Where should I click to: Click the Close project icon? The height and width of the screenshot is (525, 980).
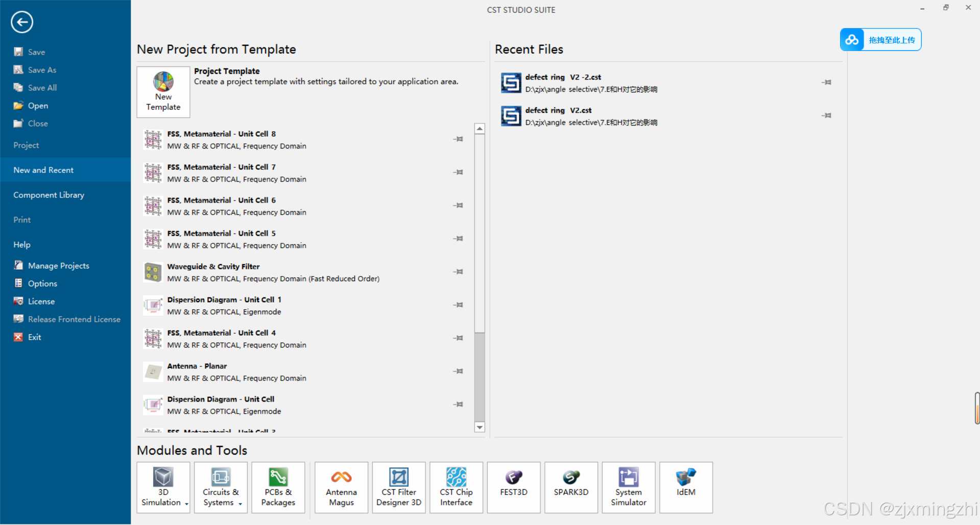coord(18,123)
